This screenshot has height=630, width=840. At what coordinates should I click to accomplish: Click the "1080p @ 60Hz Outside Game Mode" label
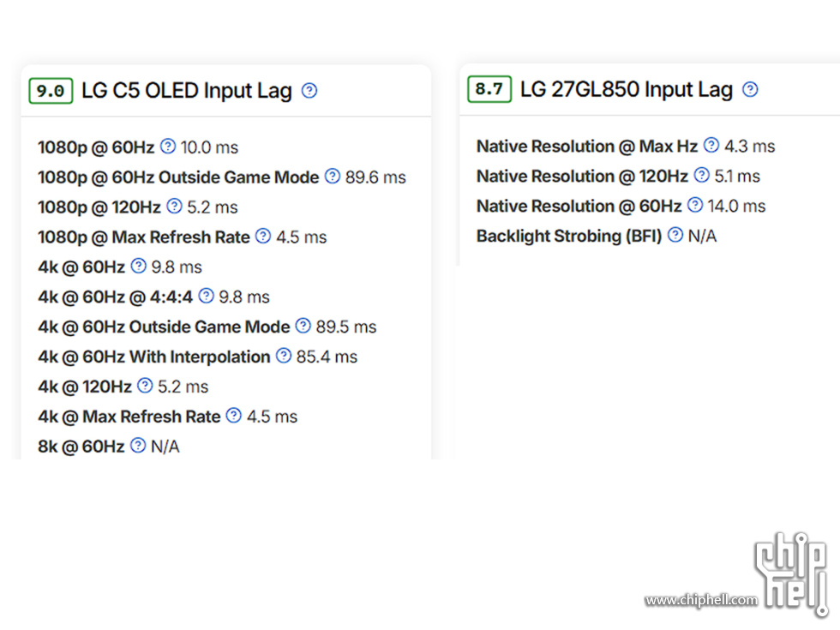pyautogui.click(x=178, y=177)
